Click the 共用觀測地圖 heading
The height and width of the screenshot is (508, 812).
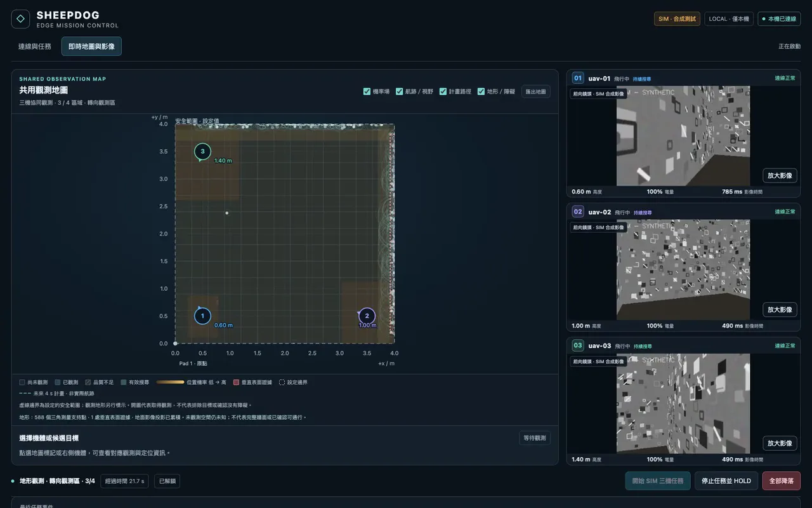pyautogui.click(x=44, y=90)
